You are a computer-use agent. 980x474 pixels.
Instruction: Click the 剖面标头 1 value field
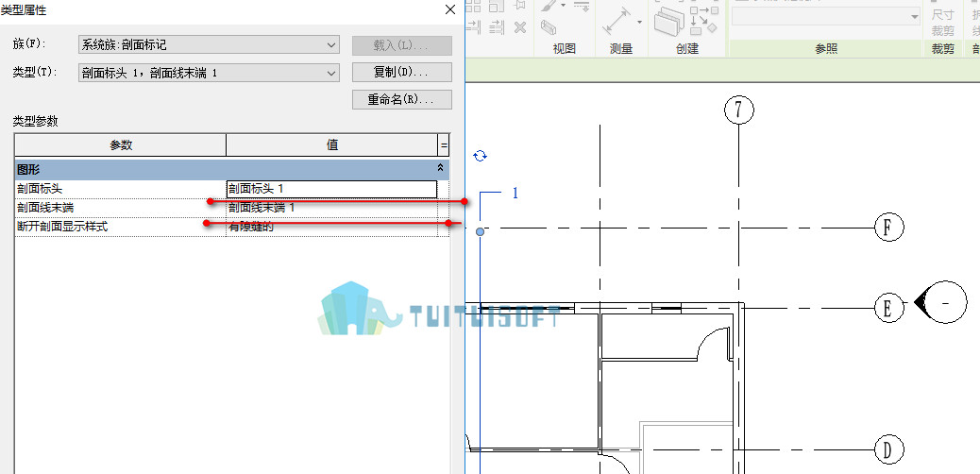tap(331, 188)
